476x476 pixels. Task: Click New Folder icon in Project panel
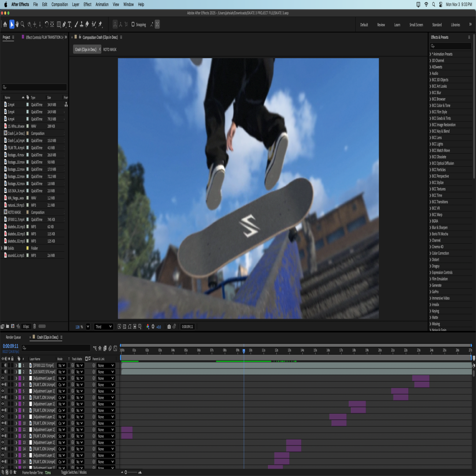point(7,326)
